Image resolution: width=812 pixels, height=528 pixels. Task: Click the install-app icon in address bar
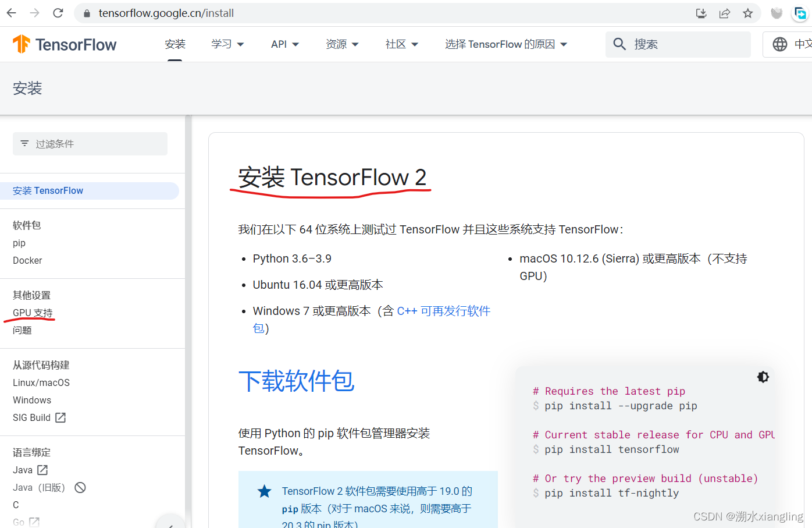click(701, 13)
